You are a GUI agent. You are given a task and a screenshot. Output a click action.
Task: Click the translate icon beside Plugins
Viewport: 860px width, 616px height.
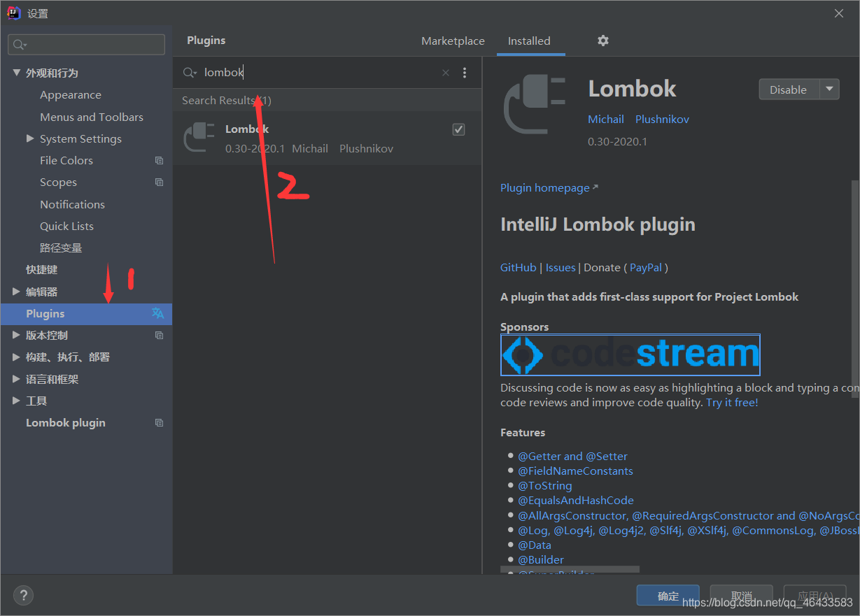(x=158, y=313)
